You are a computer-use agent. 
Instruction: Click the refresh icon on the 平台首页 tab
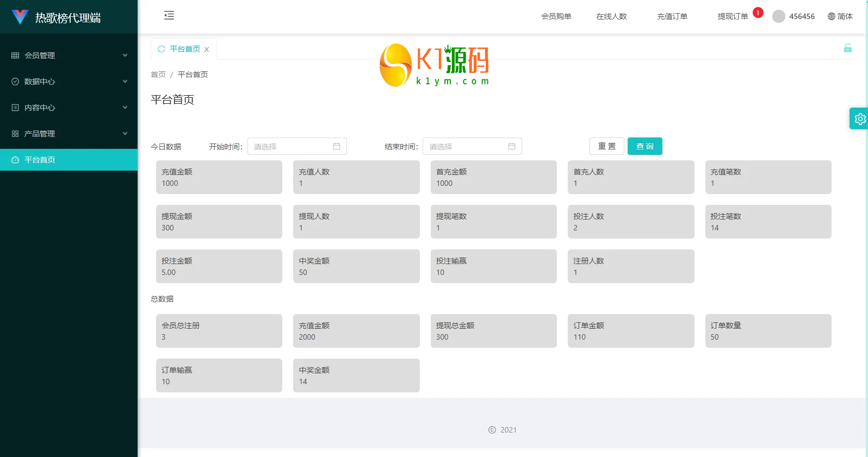[x=162, y=49]
